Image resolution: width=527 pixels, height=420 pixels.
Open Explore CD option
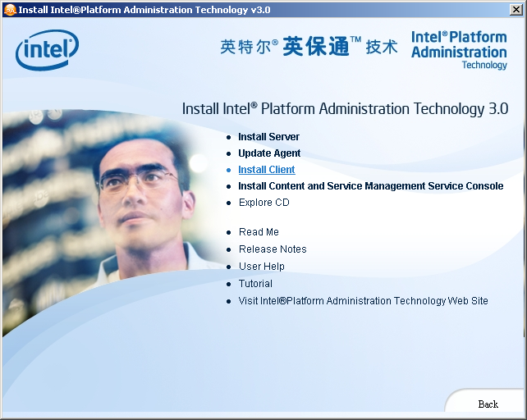pyautogui.click(x=263, y=203)
